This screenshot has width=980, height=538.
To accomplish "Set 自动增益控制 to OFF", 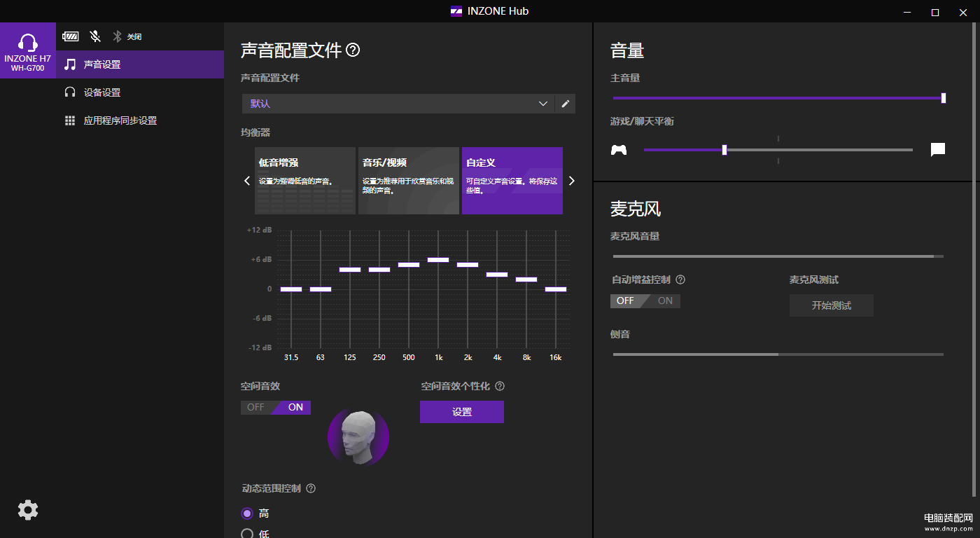I will (x=625, y=301).
